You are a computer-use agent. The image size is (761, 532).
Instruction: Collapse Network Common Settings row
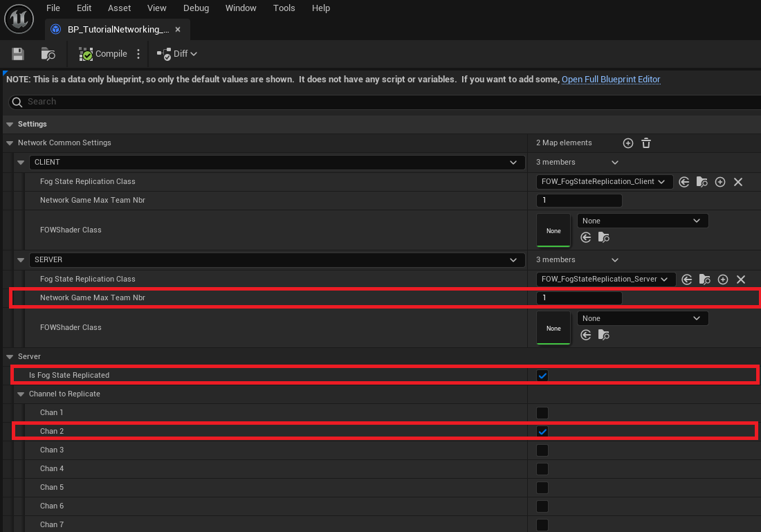coord(10,143)
